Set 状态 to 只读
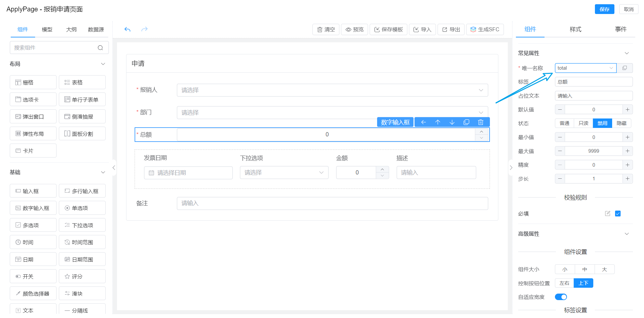This screenshot has height=318, width=644. [x=583, y=123]
